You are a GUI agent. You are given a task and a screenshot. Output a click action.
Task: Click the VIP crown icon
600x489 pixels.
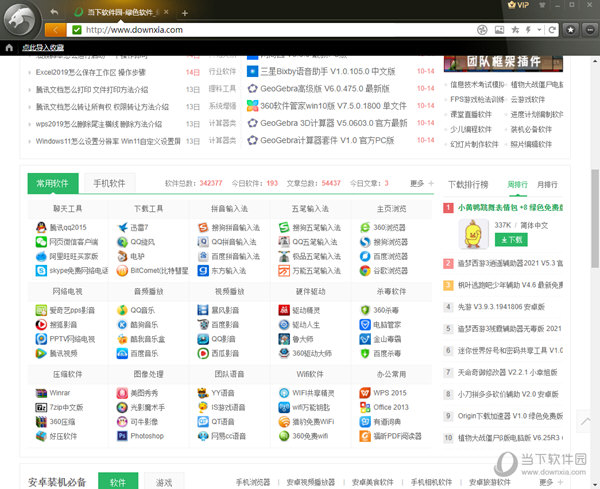518,5
